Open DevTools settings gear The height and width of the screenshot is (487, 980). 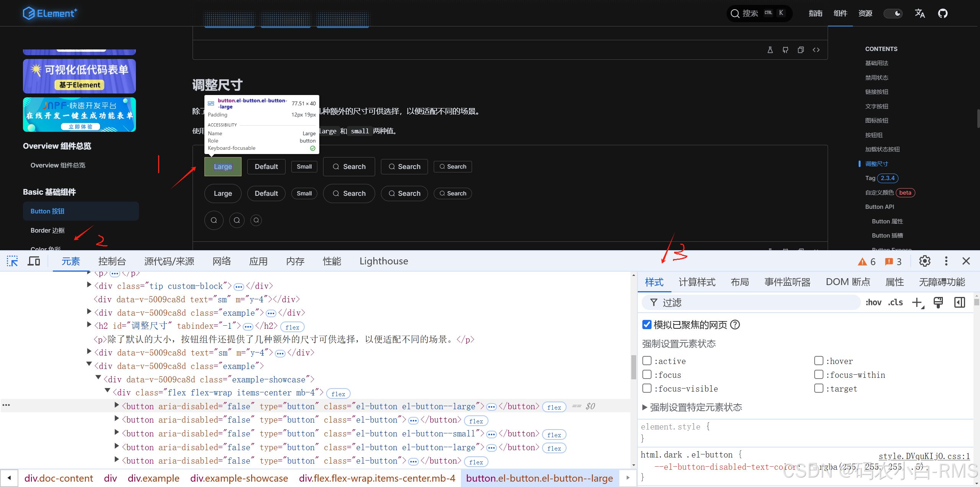click(924, 261)
